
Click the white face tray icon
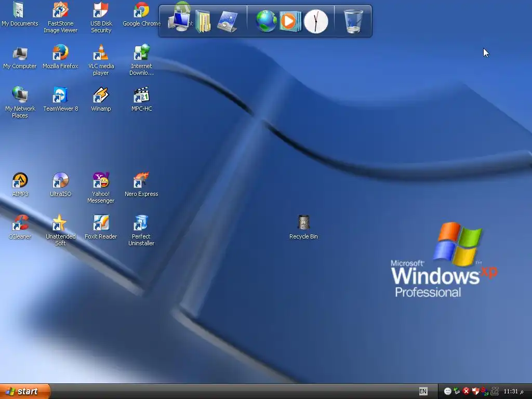tap(447, 391)
